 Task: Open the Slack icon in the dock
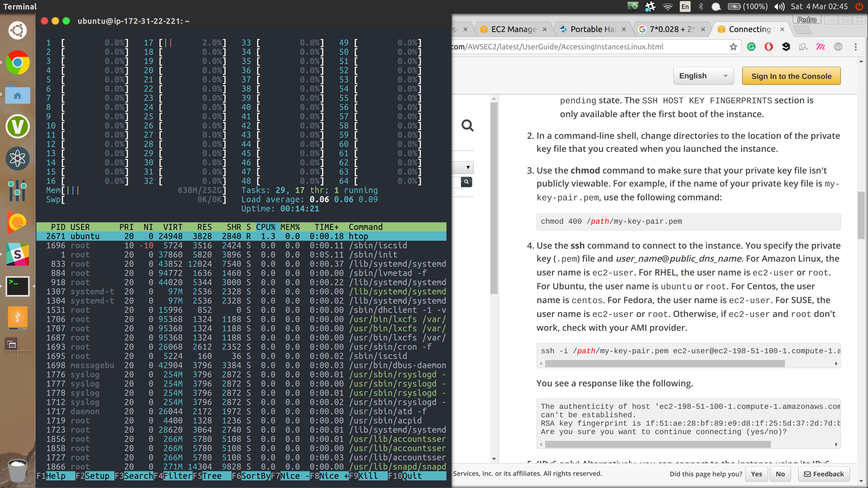tap(18, 254)
